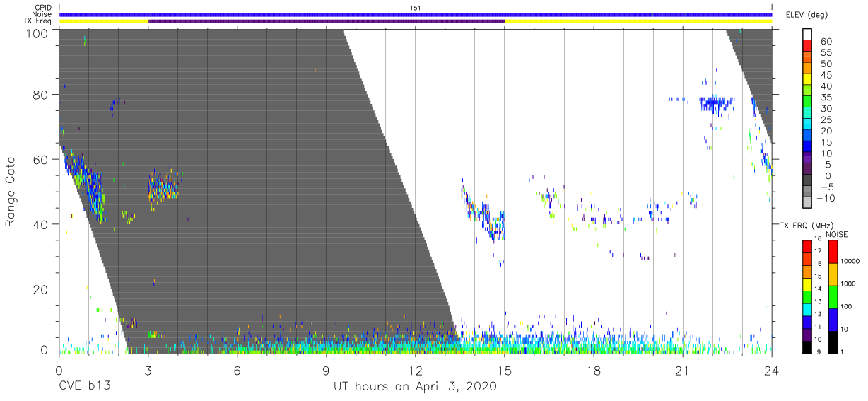This screenshot has height=401, width=868.
Task: Click the y-axis tick label 60
Action: tap(41, 160)
